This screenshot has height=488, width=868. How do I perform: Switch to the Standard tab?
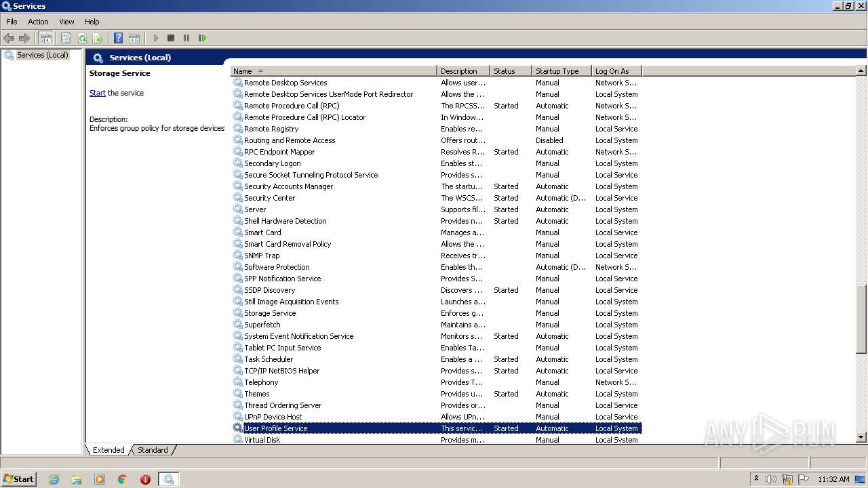click(x=153, y=450)
